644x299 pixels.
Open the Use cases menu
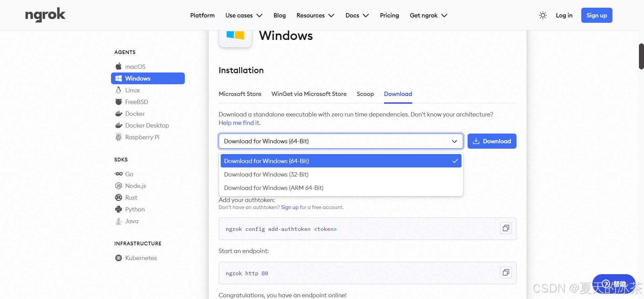[244, 15]
